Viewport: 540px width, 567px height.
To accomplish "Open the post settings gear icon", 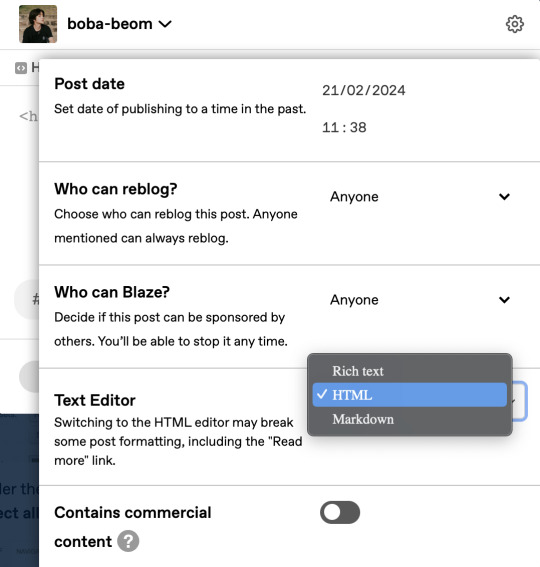I will click(514, 24).
